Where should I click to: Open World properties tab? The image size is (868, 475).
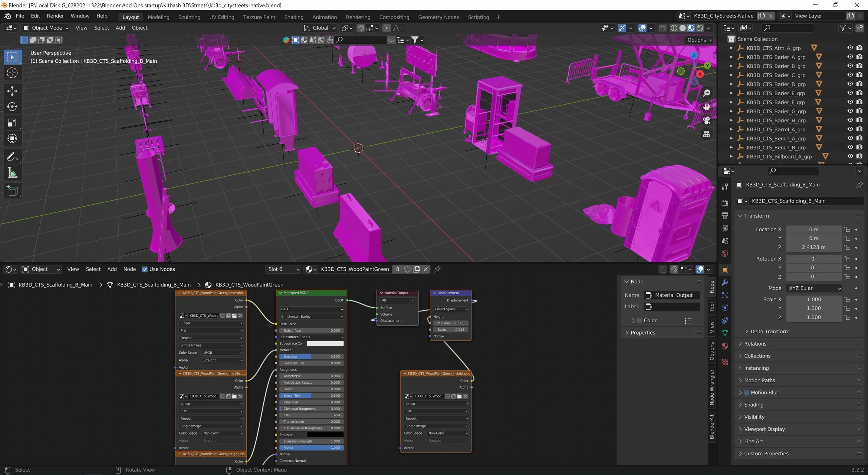(725, 253)
